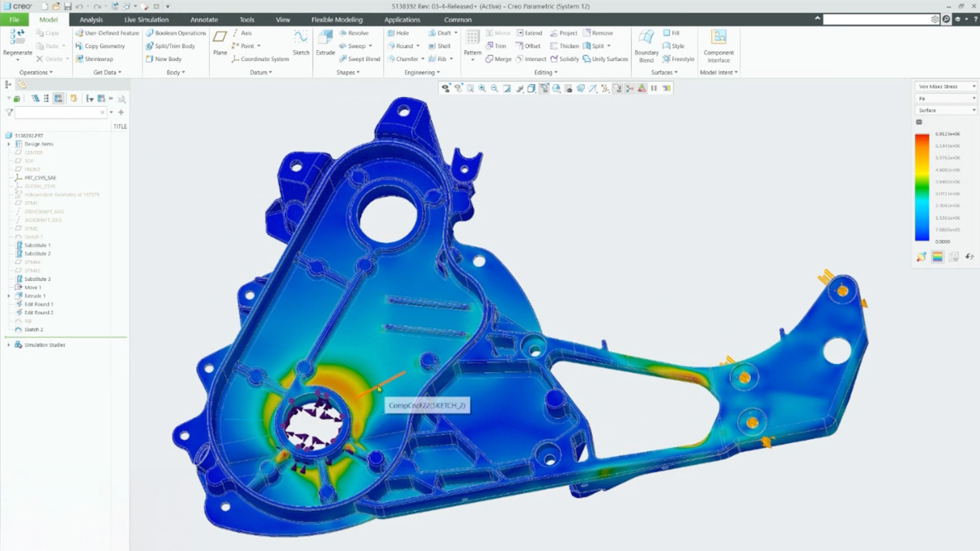980x551 pixels.
Task: Pause the running simulation
Action: (654, 88)
